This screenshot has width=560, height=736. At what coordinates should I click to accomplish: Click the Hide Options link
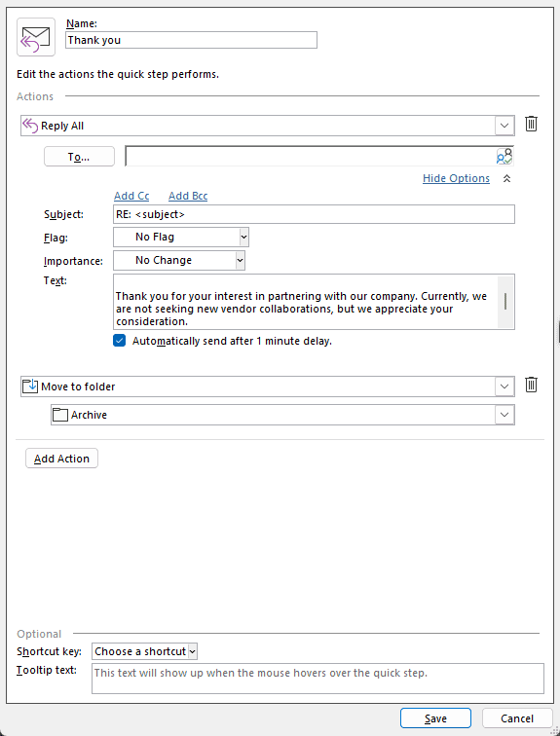coord(456,178)
